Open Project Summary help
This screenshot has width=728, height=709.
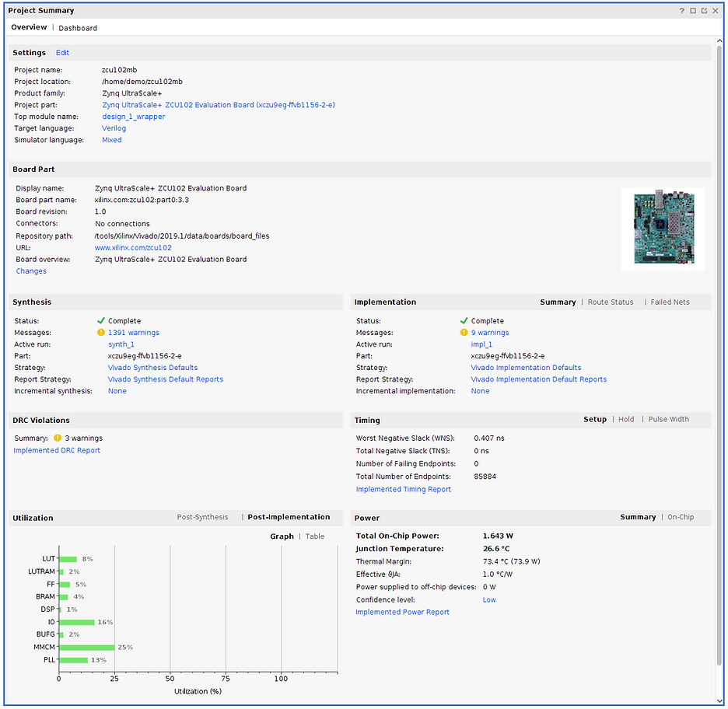[682, 10]
